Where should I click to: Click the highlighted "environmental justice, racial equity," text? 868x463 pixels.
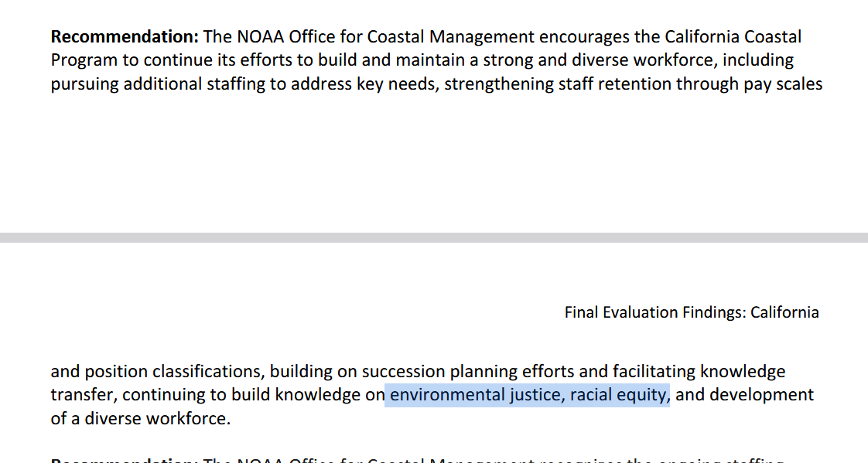pyautogui.click(x=528, y=395)
